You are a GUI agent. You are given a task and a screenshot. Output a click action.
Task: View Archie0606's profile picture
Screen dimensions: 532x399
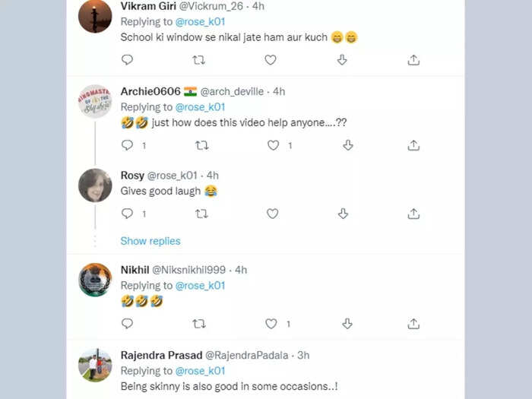[x=95, y=101]
